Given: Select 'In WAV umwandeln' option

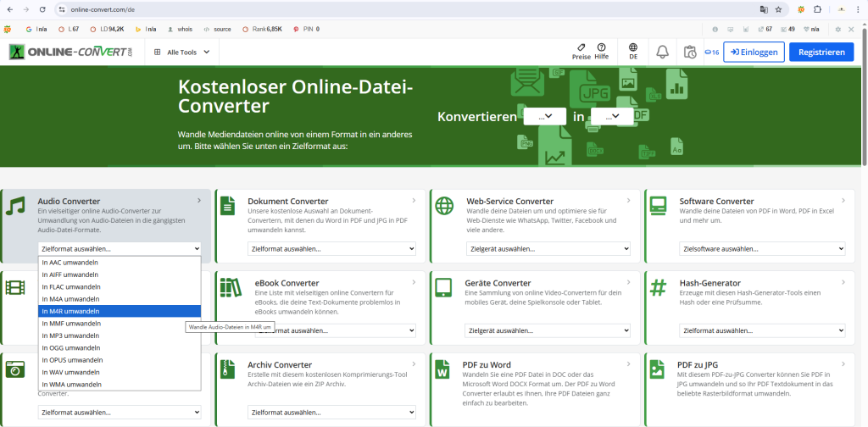Looking at the screenshot, I should pyautogui.click(x=120, y=372).
